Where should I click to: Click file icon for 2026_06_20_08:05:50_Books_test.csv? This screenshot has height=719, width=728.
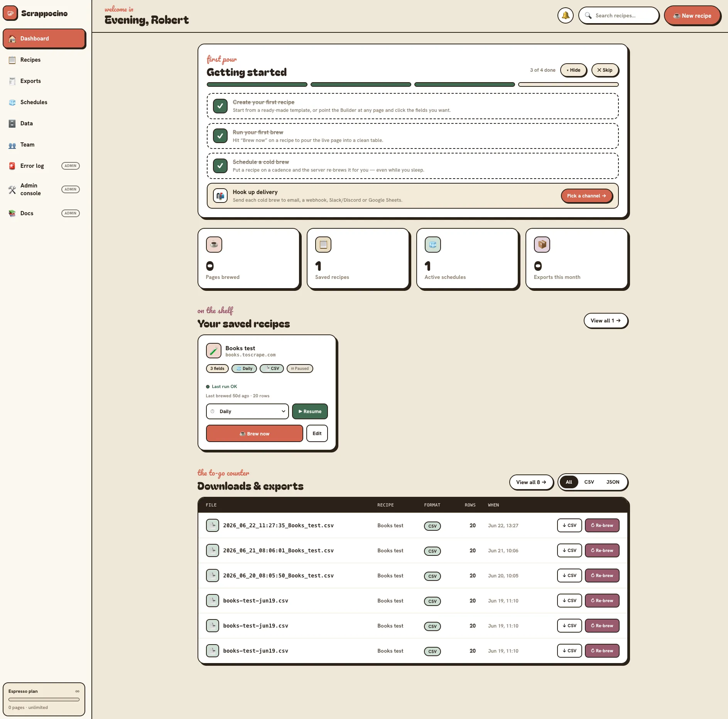pyautogui.click(x=213, y=576)
